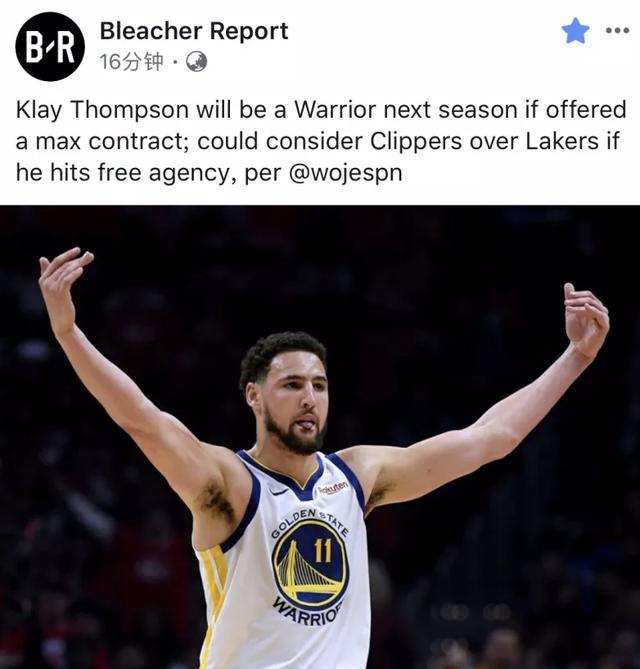
Task: Click the phrase "max contract" in caption
Action: point(113,142)
